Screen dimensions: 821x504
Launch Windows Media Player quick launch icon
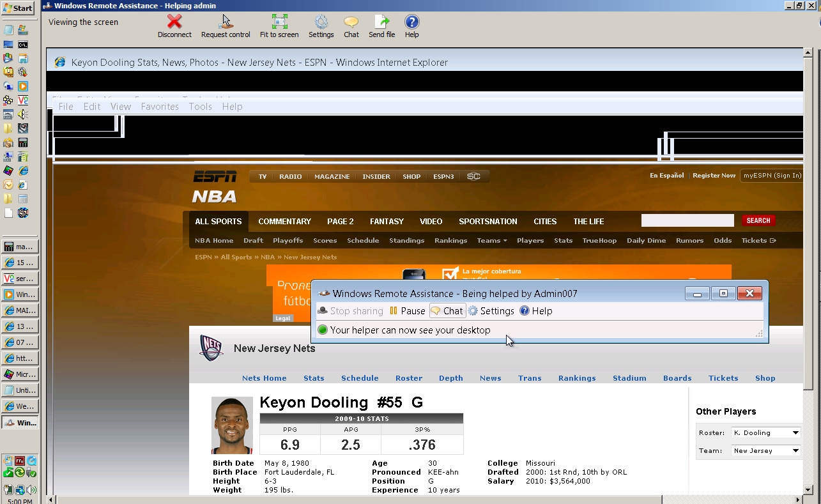pyautogui.click(x=23, y=86)
